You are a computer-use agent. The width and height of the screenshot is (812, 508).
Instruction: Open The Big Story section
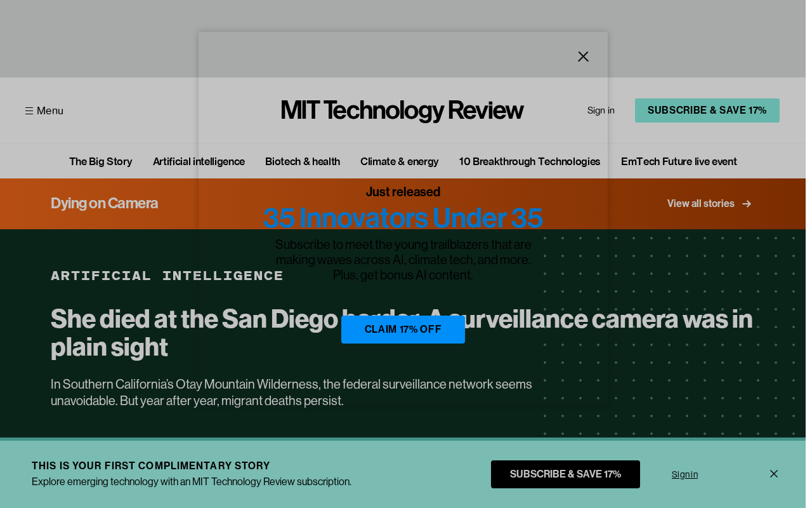click(x=101, y=161)
